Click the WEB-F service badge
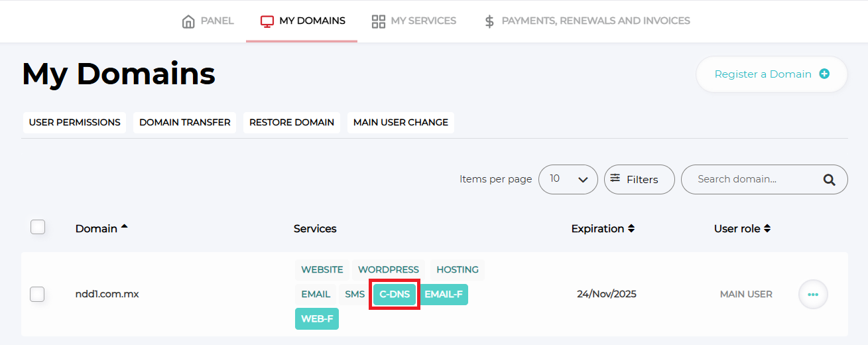 [x=317, y=318]
